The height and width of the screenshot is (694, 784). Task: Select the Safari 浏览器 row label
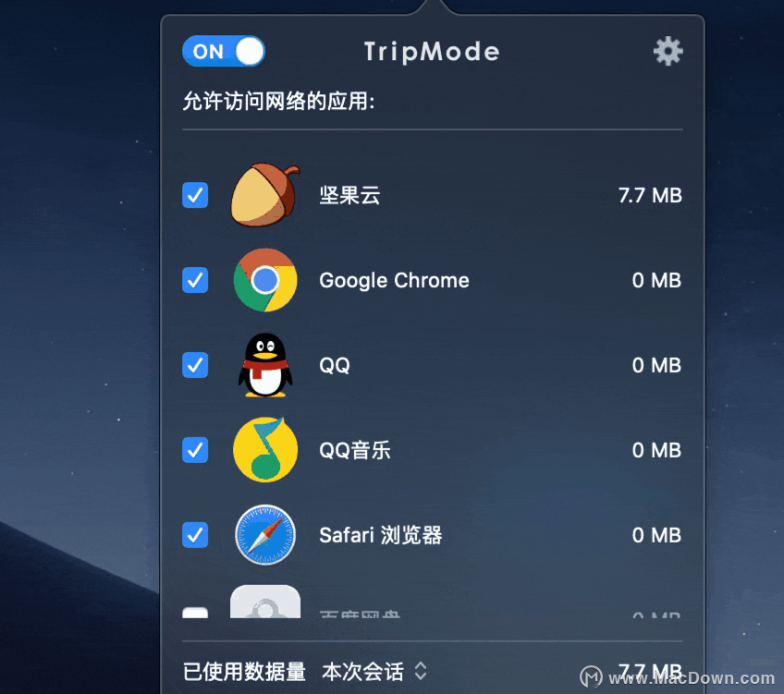click(x=381, y=535)
